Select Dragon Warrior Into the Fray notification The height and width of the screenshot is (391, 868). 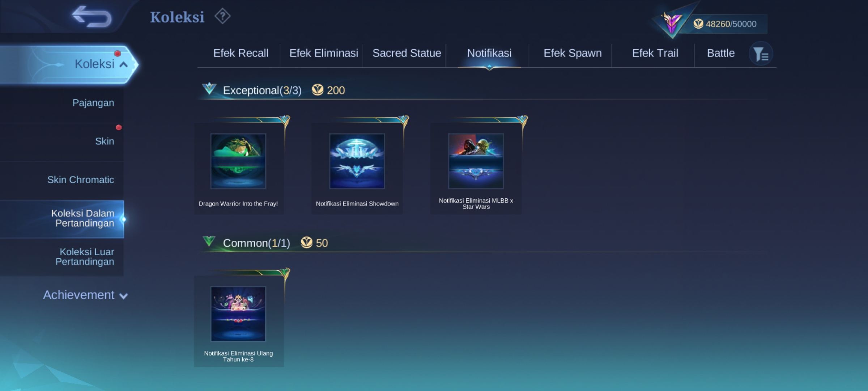[238, 161]
